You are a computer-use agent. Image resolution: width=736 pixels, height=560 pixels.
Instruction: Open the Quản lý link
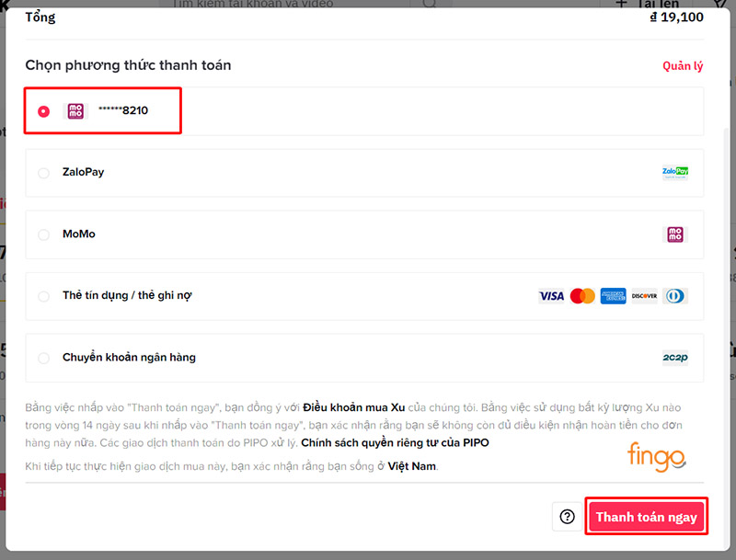(683, 66)
